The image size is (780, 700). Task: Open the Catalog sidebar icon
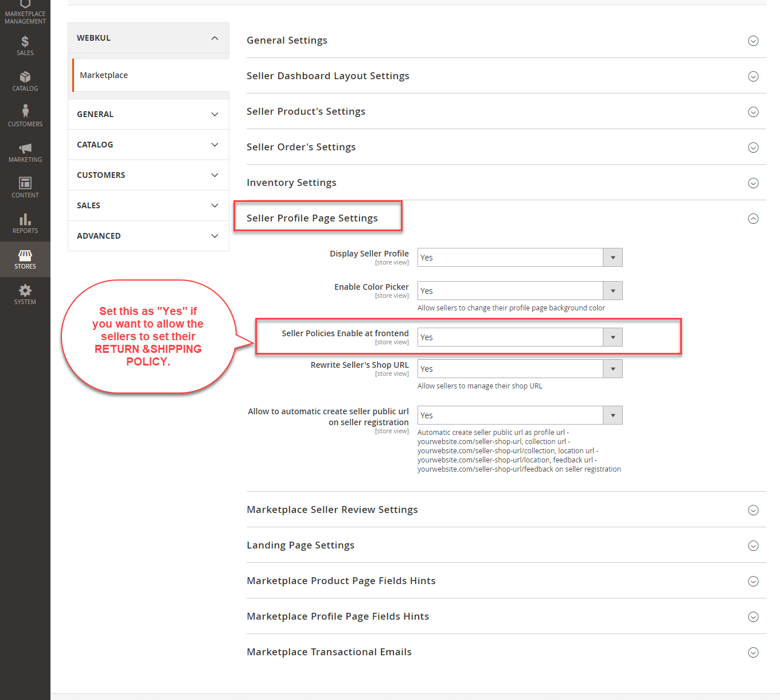pos(25,80)
